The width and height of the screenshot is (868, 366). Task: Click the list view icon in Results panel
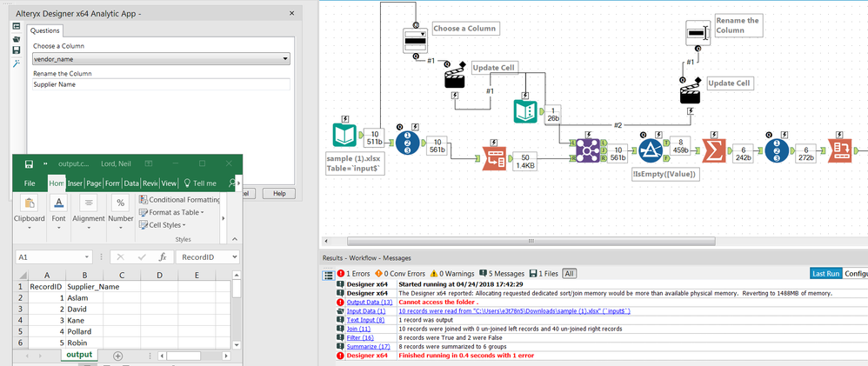point(328,275)
